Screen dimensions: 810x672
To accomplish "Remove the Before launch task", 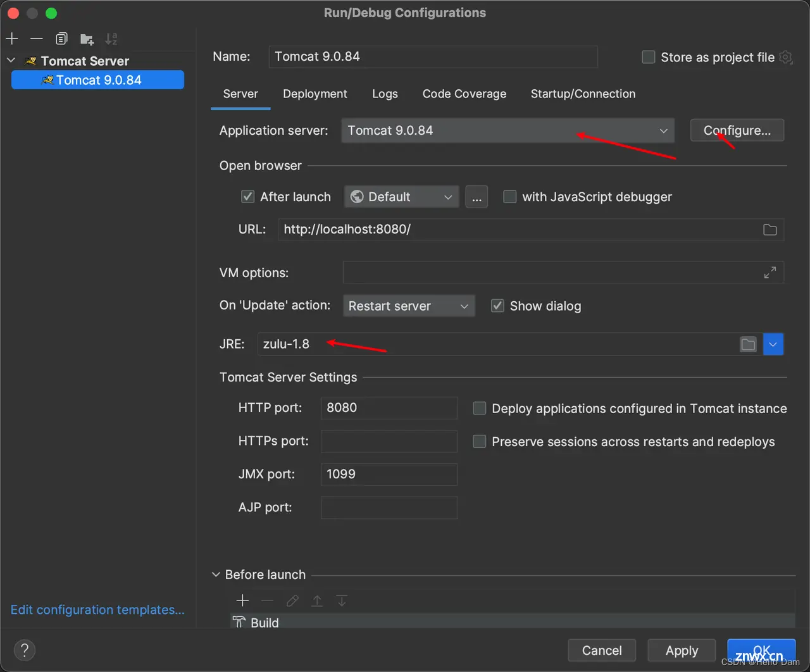I will pos(268,600).
